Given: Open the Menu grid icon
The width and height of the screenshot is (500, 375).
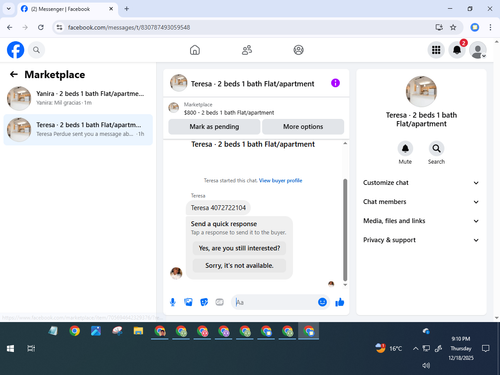Looking at the screenshot, I should click(436, 50).
